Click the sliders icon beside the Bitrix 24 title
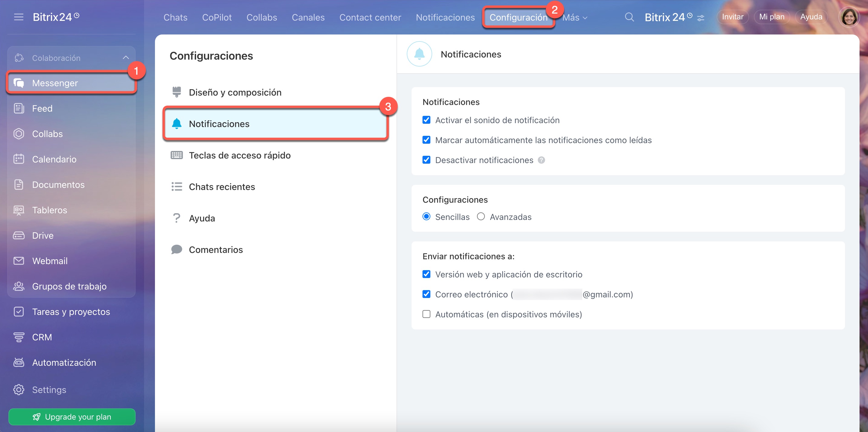Image resolution: width=868 pixels, height=432 pixels. tap(701, 18)
